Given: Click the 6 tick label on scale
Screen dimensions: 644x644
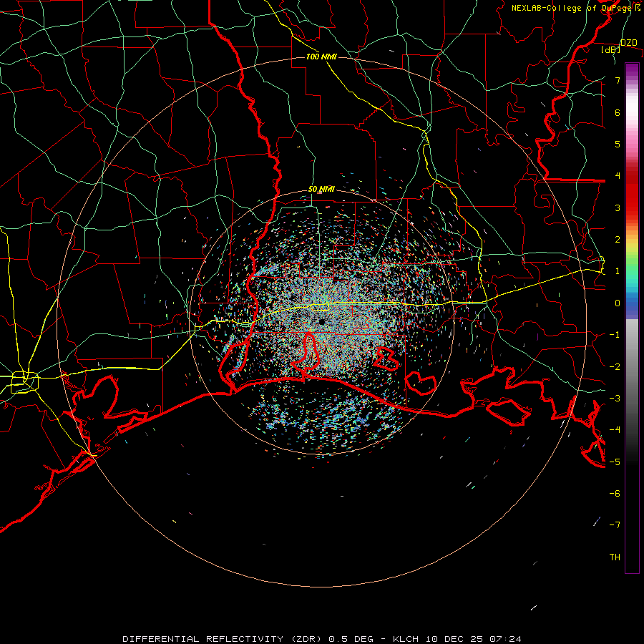Looking at the screenshot, I should 618,112.
